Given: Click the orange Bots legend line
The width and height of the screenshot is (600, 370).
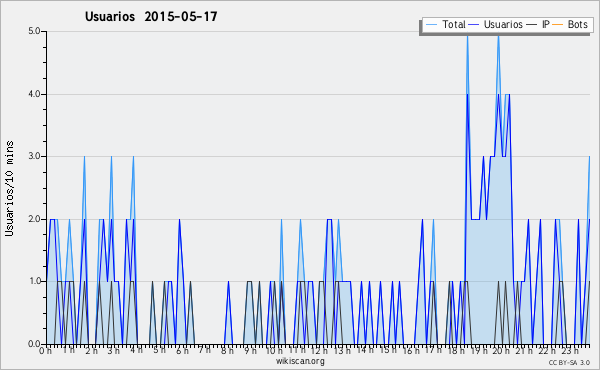Looking at the screenshot, I should (x=558, y=25).
